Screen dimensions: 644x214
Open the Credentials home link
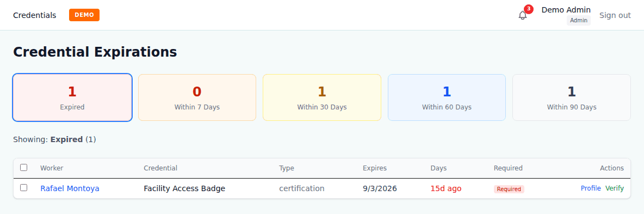point(34,15)
